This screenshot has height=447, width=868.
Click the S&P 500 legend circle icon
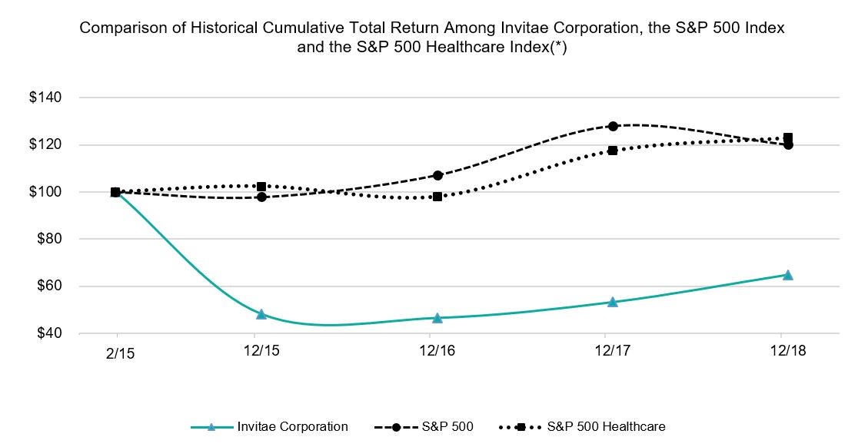[x=396, y=427]
